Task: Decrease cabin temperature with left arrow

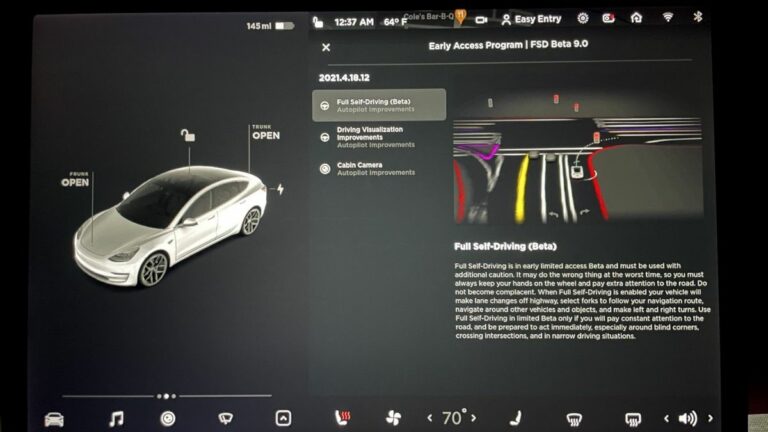Action: tap(430, 418)
